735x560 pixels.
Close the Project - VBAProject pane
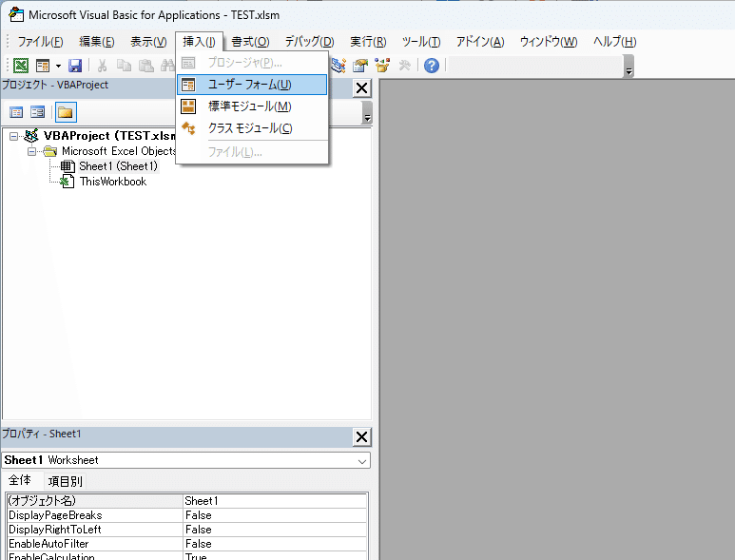361,88
